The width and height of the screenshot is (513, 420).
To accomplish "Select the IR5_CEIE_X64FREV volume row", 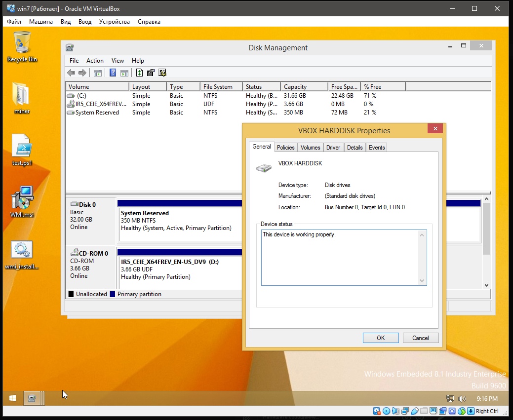I will pos(278,104).
